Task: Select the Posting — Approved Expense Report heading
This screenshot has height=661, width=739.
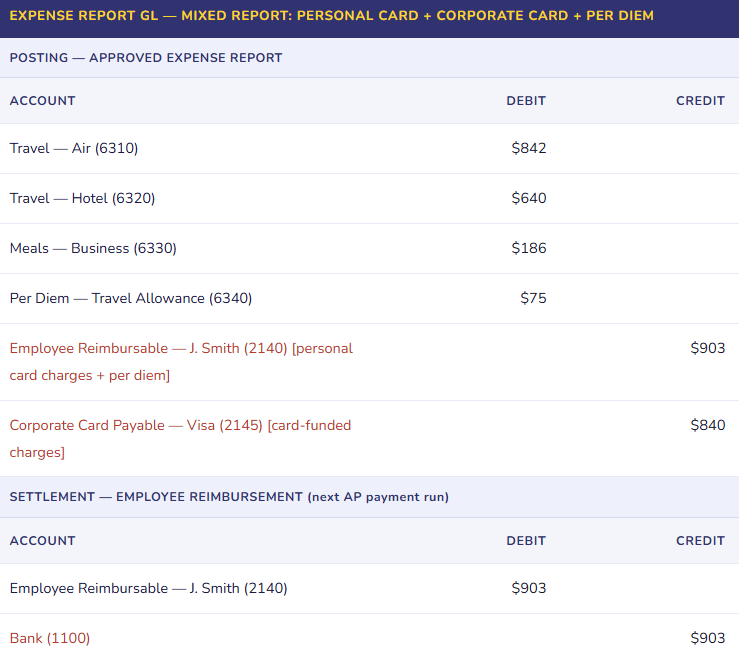Action: click(146, 58)
